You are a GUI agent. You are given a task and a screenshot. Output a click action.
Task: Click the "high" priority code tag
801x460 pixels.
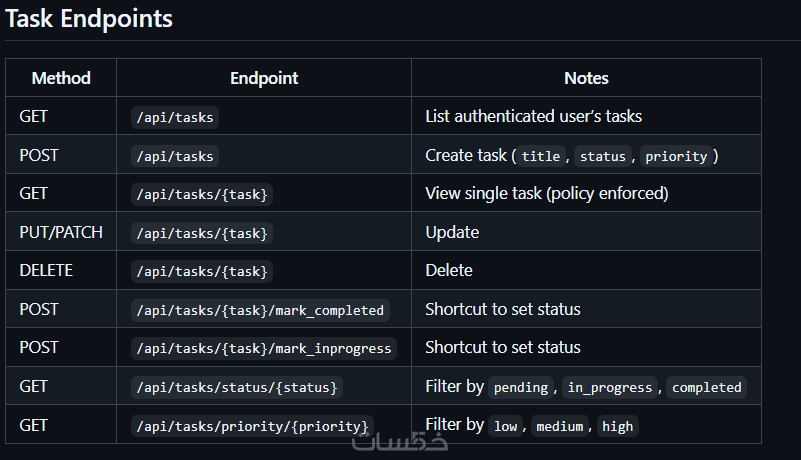tap(618, 426)
